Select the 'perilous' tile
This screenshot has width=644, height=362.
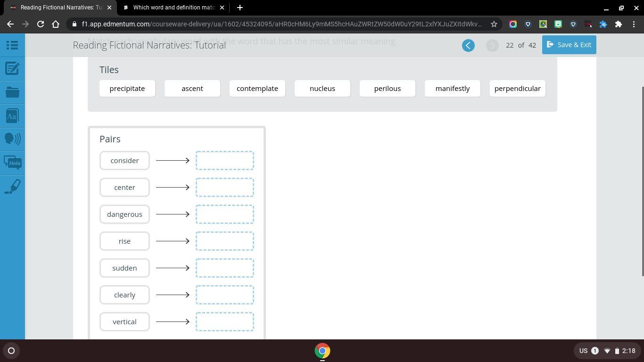pos(388,89)
